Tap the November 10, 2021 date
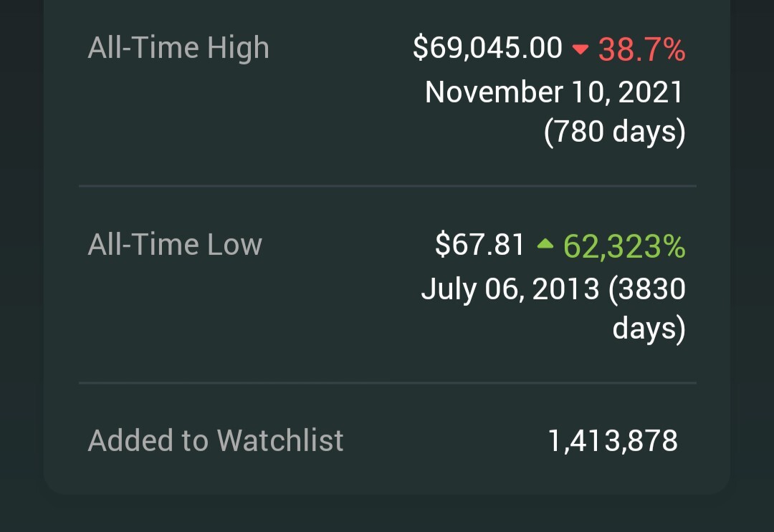 click(x=554, y=92)
